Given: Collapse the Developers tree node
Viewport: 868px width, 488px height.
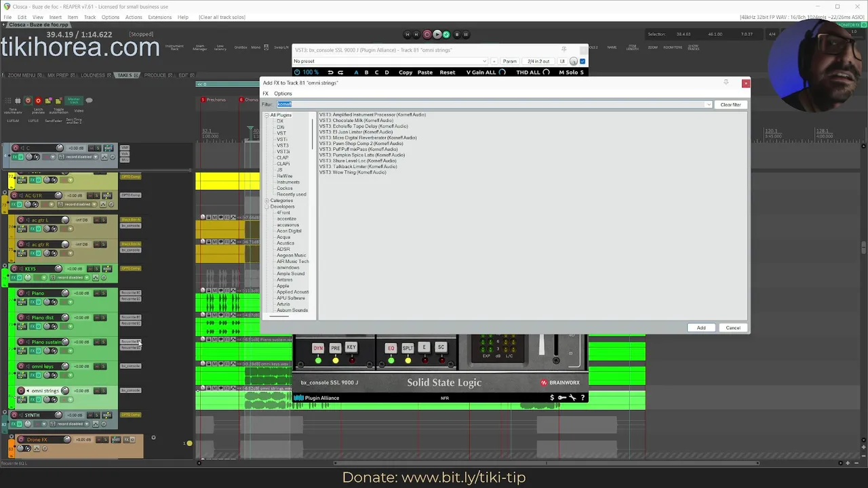Looking at the screenshot, I should pos(267,207).
